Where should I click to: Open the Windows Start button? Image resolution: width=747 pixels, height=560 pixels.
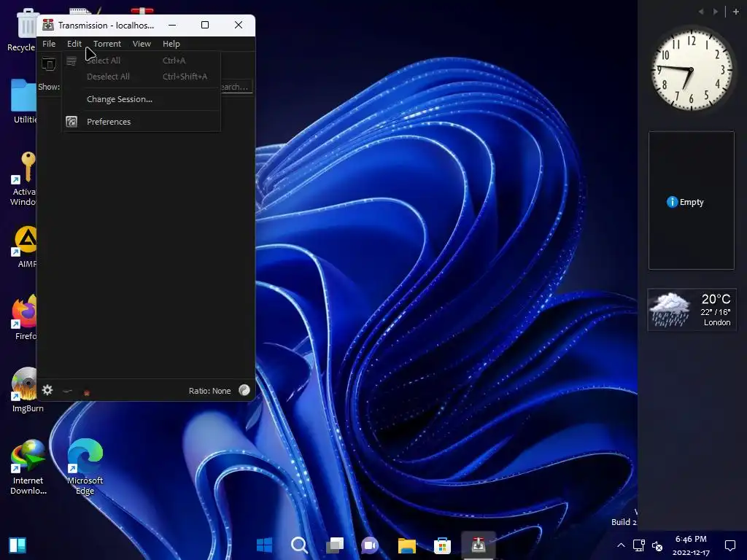click(264, 545)
